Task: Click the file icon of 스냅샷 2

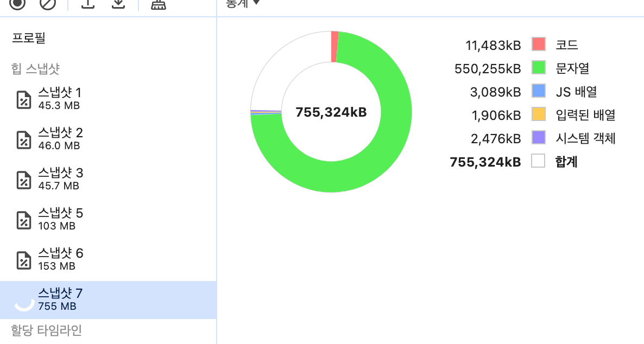Action: (x=24, y=140)
